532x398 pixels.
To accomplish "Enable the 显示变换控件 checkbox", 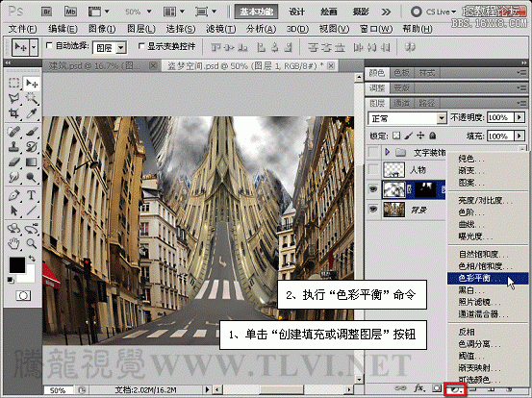I will [x=141, y=46].
